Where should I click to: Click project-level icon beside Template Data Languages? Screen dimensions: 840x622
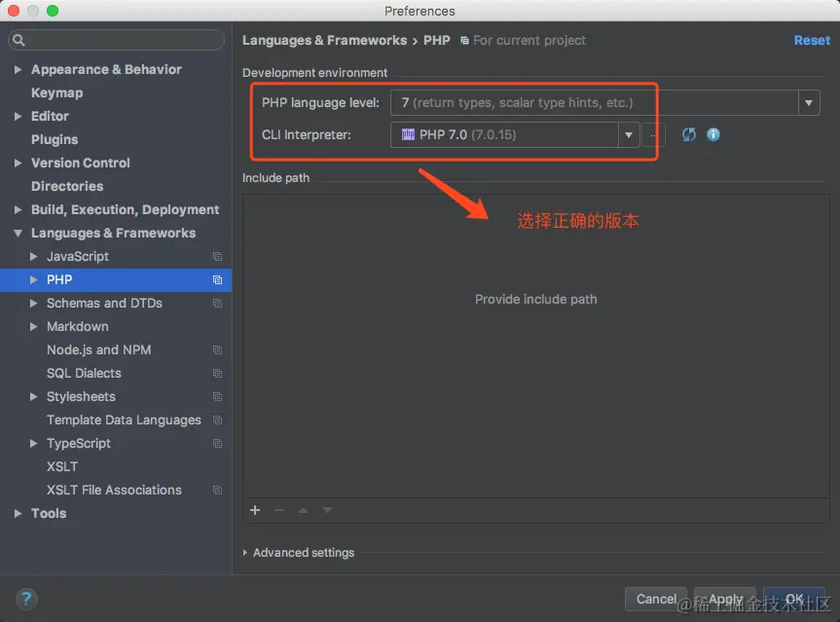[x=217, y=421]
